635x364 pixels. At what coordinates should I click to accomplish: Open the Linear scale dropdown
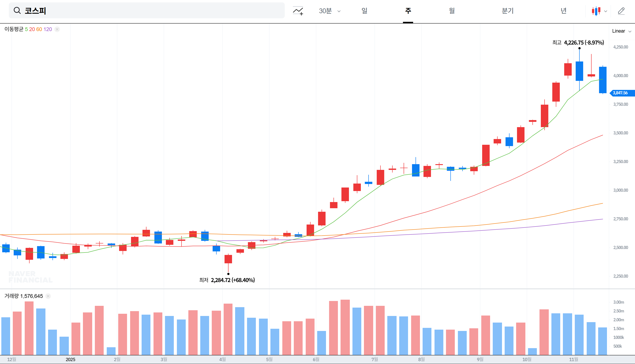click(x=622, y=31)
